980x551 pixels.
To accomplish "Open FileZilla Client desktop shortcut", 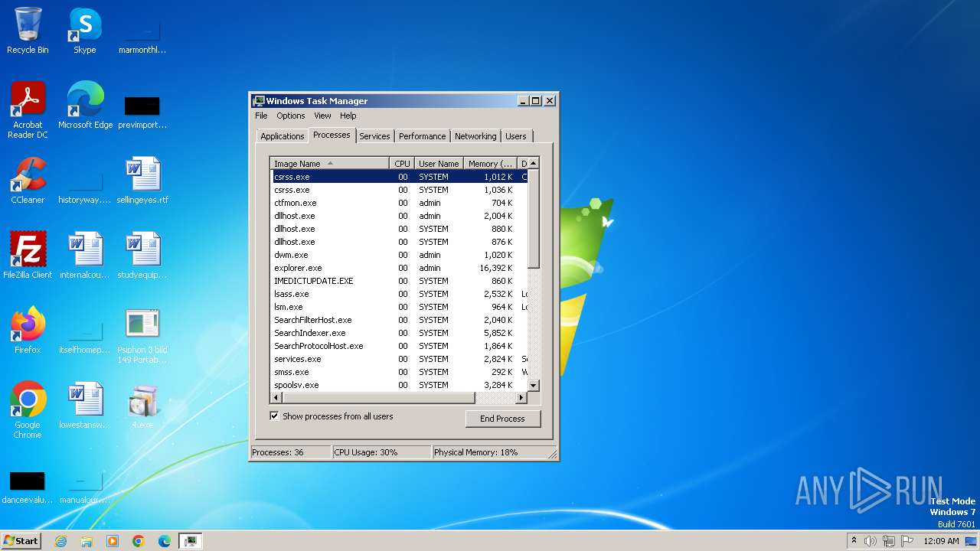I will pos(28,255).
